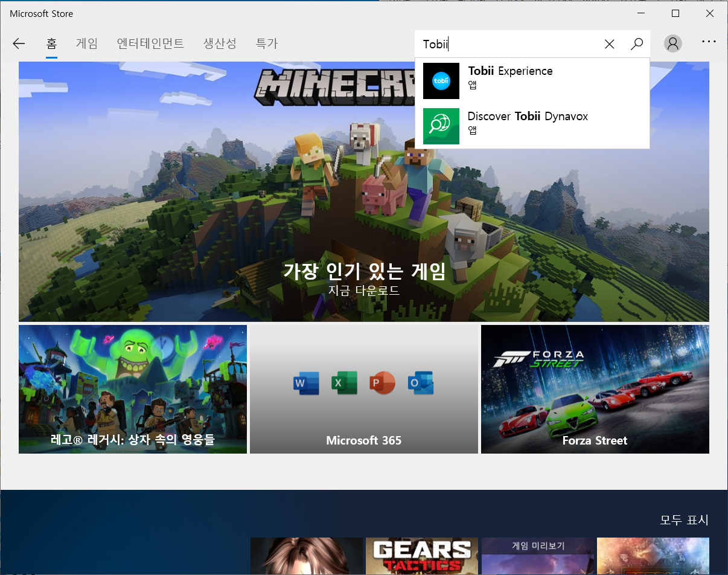Click the Discover Tobii Dynavox app icon
This screenshot has height=575, width=728.
(x=441, y=126)
